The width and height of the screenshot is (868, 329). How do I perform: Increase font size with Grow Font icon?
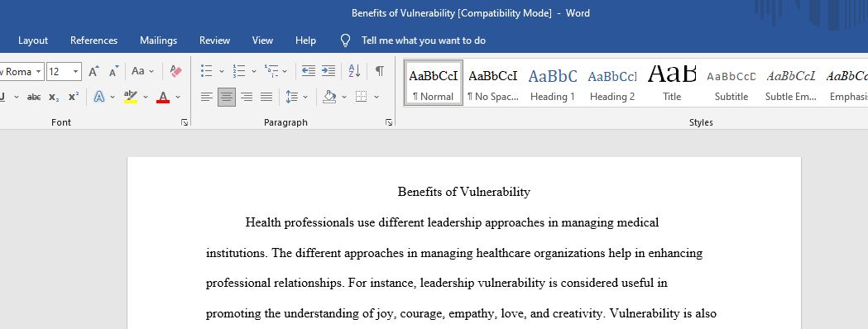click(94, 71)
